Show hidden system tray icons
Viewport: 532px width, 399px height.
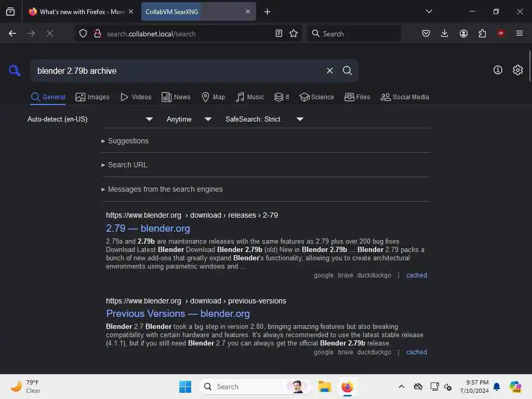pos(402,387)
